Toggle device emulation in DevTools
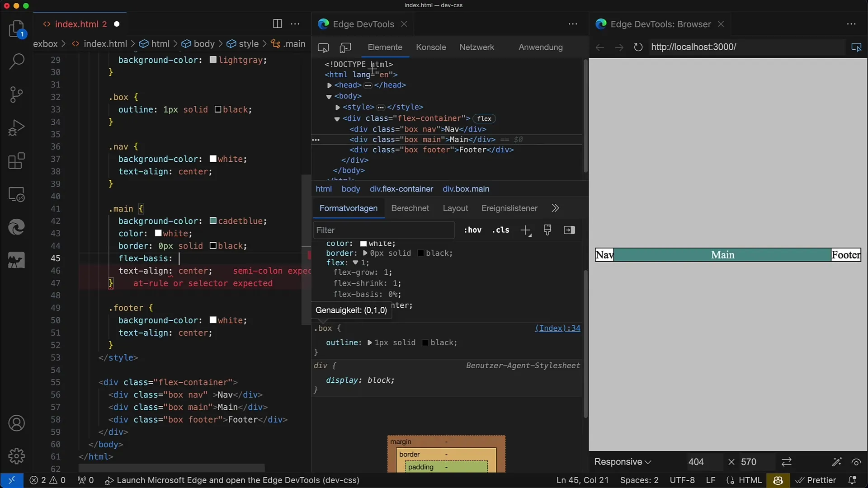The width and height of the screenshot is (868, 488). pyautogui.click(x=345, y=47)
